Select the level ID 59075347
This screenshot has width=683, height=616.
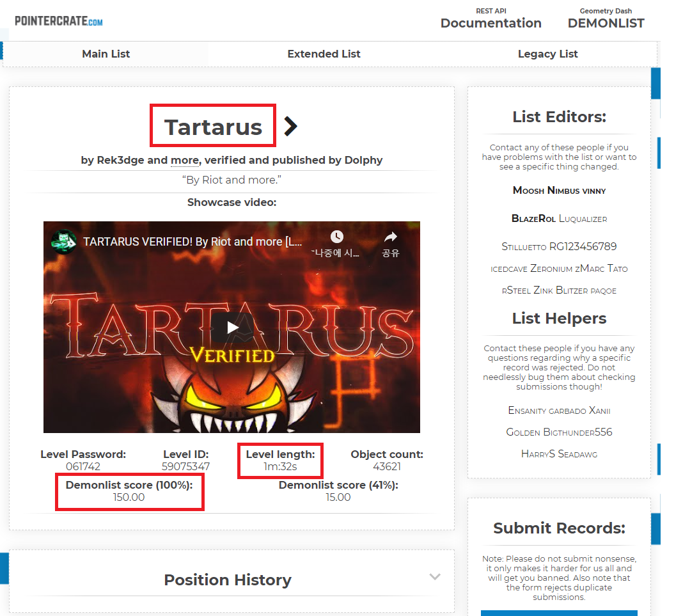[185, 466]
